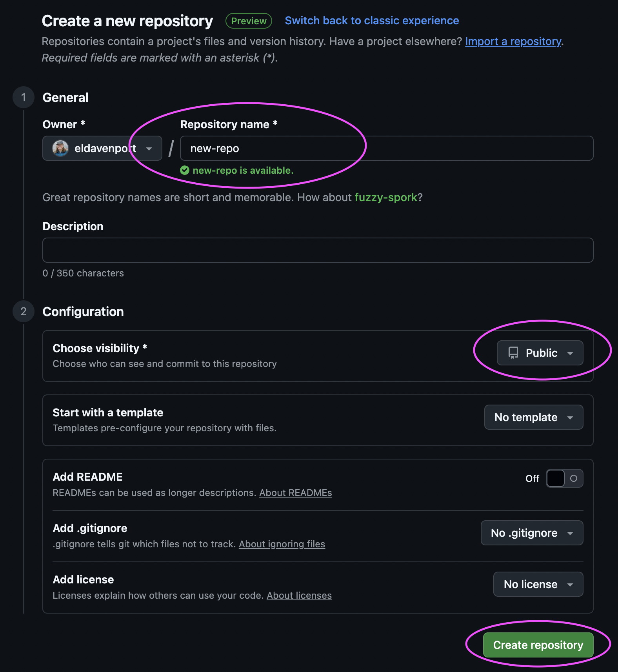Image resolution: width=618 pixels, height=672 pixels.
Task: Click the green availability checkmark icon
Action: [185, 170]
